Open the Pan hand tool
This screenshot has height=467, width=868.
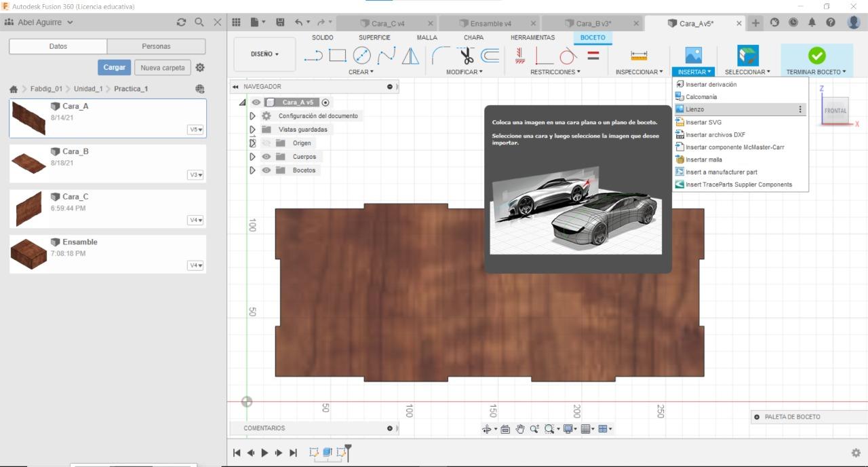coord(520,429)
